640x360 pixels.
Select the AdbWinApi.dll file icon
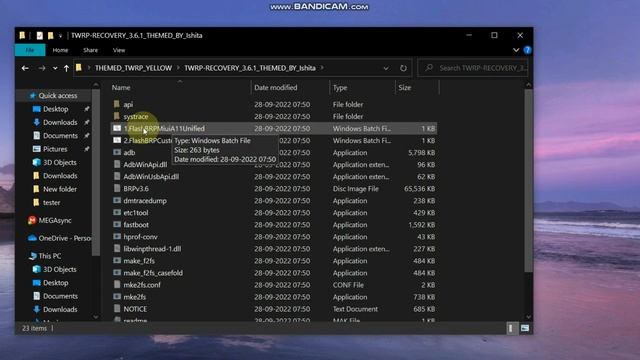point(117,164)
